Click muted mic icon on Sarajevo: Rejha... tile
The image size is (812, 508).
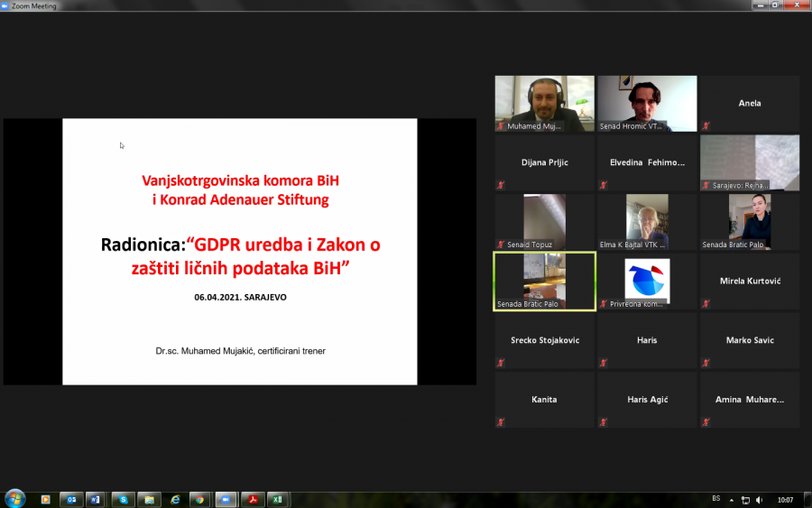tap(706, 185)
